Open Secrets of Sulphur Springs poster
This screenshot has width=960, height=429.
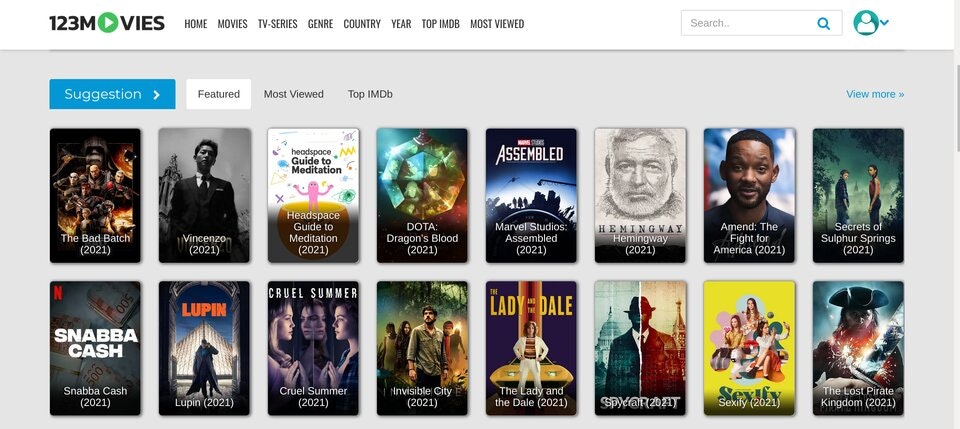click(858, 195)
